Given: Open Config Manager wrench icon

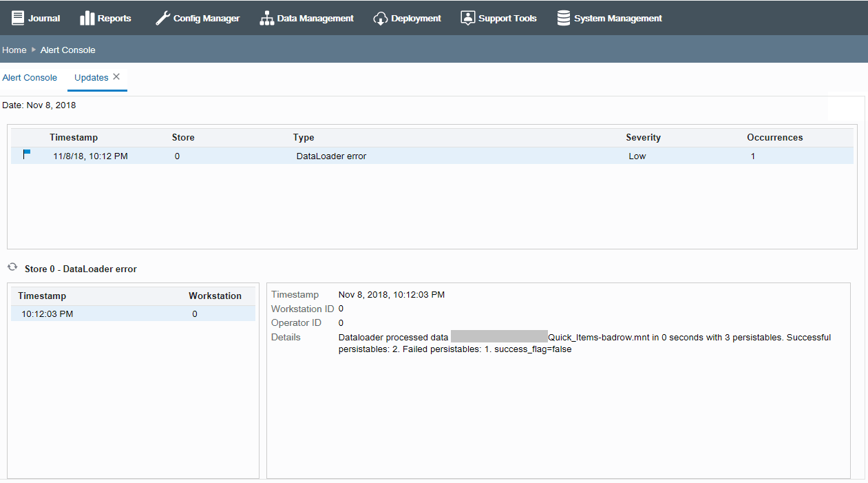Looking at the screenshot, I should (x=162, y=18).
